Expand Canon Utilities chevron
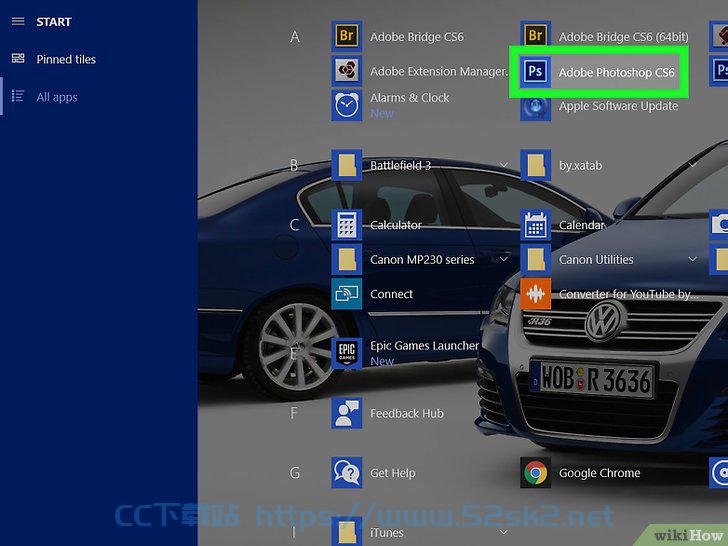The image size is (728, 546). tap(692, 259)
